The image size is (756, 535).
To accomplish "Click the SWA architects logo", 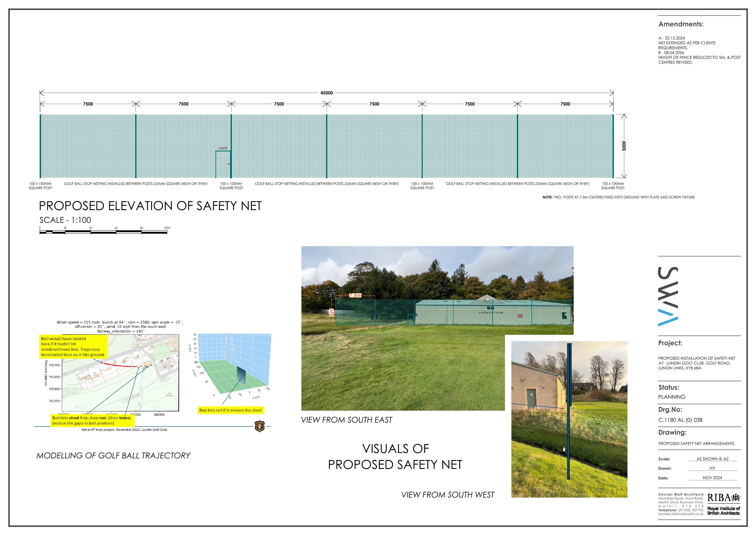I will (x=668, y=296).
